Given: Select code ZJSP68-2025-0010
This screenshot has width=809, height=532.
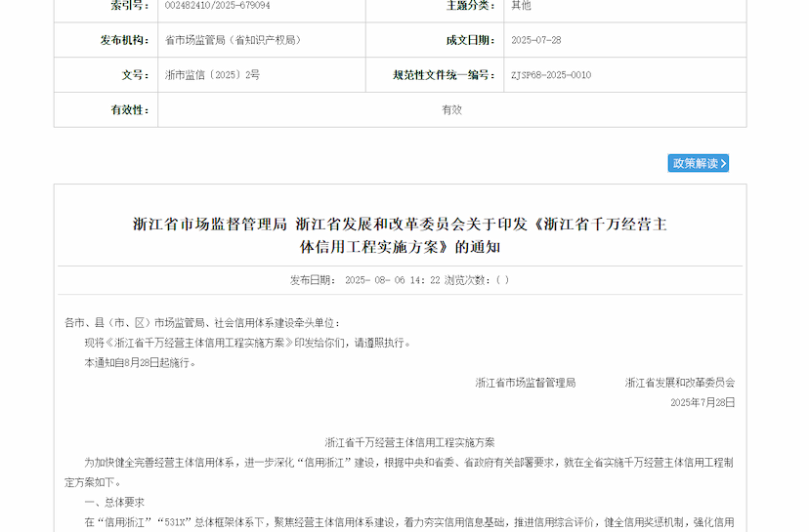Looking at the screenshot, I should point(551,75).
